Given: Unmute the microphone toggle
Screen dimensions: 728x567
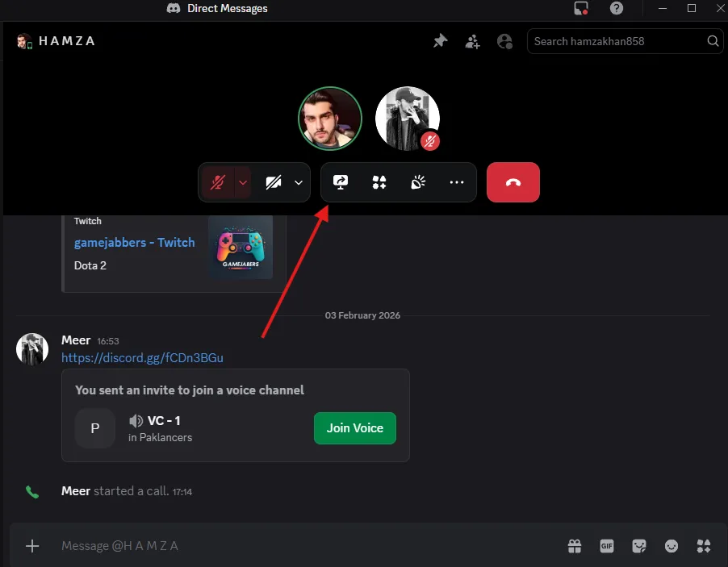Looking at the screenshot, I should pyautogui.click(x=217, y=182).
